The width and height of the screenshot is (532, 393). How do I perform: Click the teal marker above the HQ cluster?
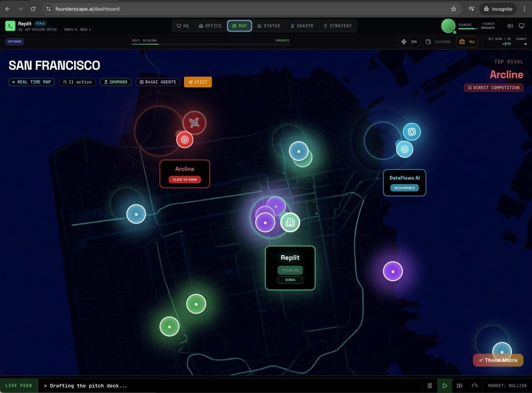(x=298, y=151)
